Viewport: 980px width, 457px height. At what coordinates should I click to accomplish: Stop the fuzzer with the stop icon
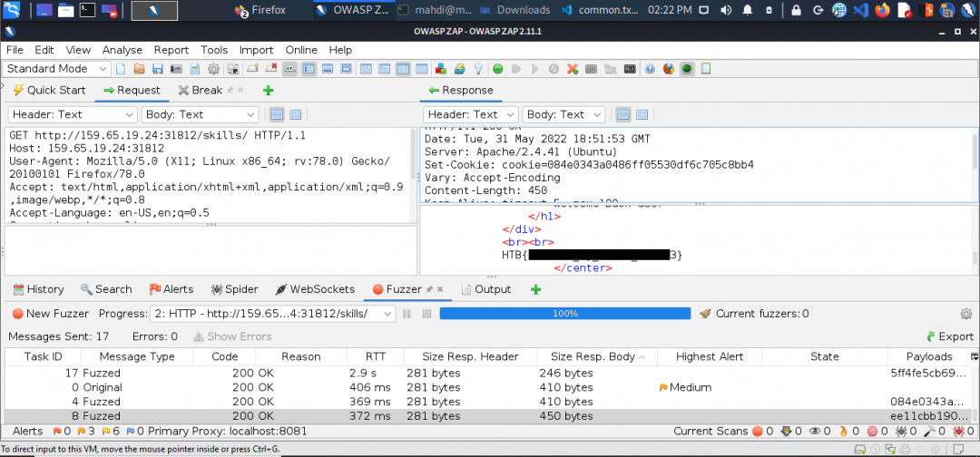tap(426, 314)
